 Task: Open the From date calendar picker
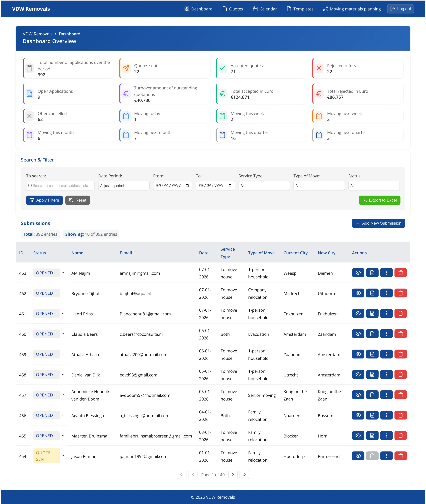coord(187,186)
